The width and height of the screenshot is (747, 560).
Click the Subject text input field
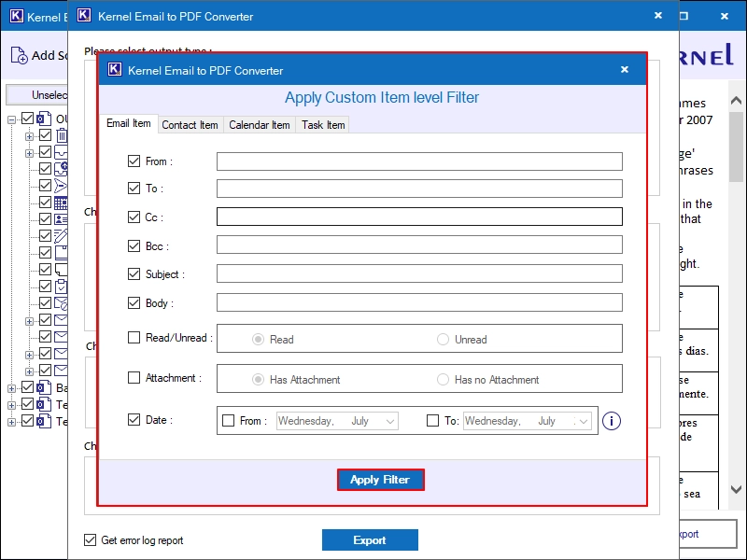pyautogui.click(x=419, y=273)
